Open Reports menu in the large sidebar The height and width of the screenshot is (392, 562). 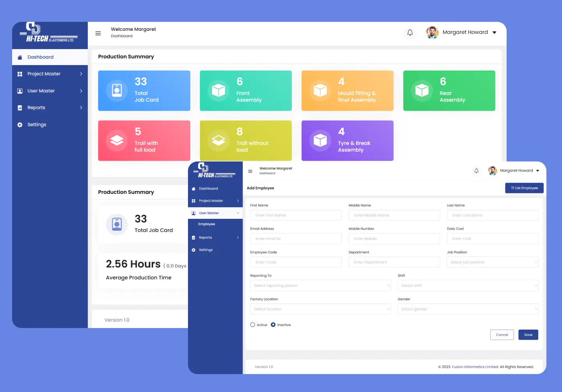tap(50, 108)
